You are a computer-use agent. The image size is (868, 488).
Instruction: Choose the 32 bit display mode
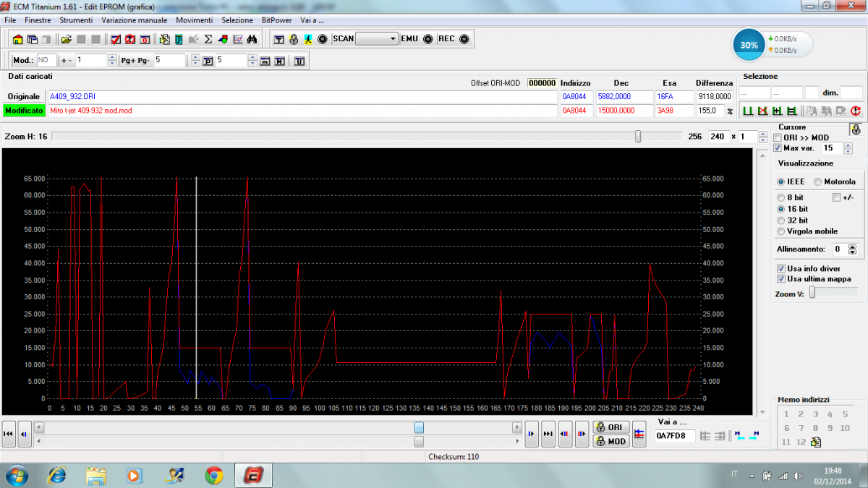tap(780, 220)
